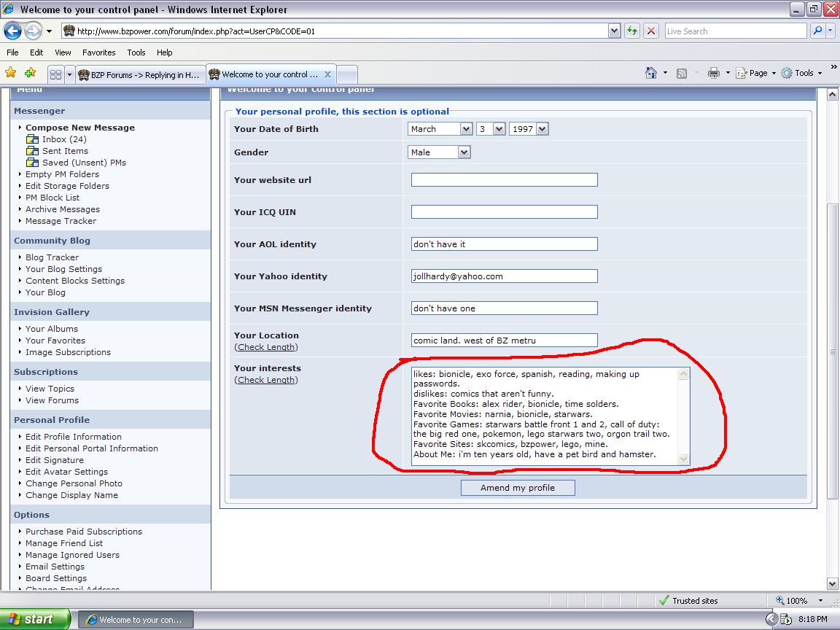Open the Sent Items folder
Screen dimensions: 840x630
(x=66, y=151)
